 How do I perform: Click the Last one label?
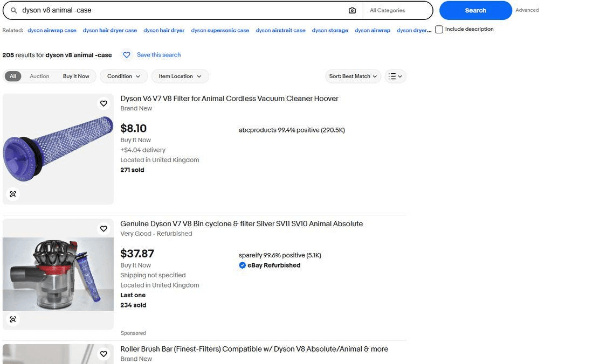point(133,295)
